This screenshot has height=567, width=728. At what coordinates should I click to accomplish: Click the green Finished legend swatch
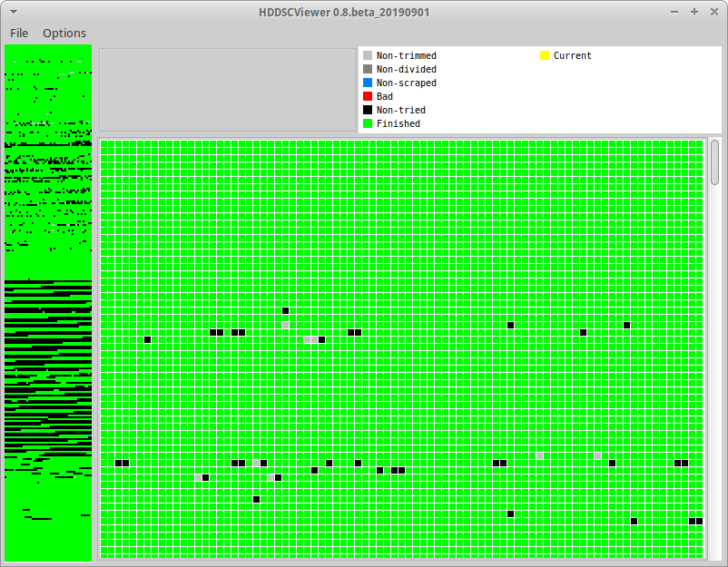[x=368, y=123]
